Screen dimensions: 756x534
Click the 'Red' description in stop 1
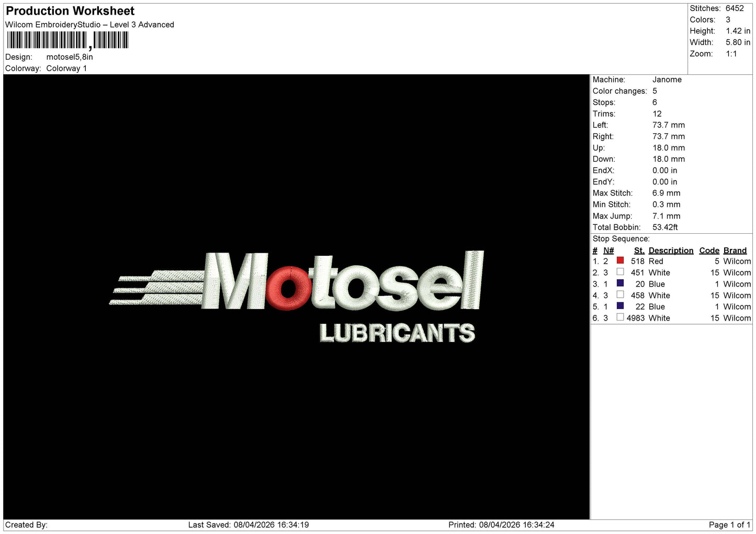[656, 261]
